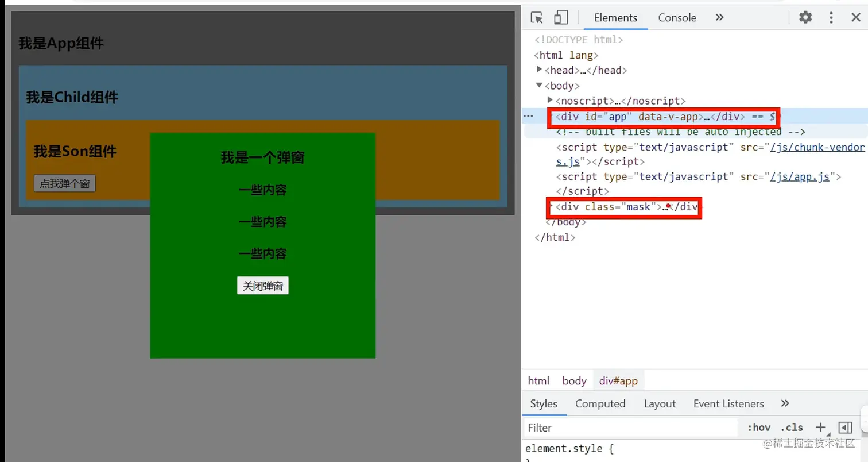Add new style rule plus icon
The height and width of the screenshot is (462, 868).
tap(821, 427)
